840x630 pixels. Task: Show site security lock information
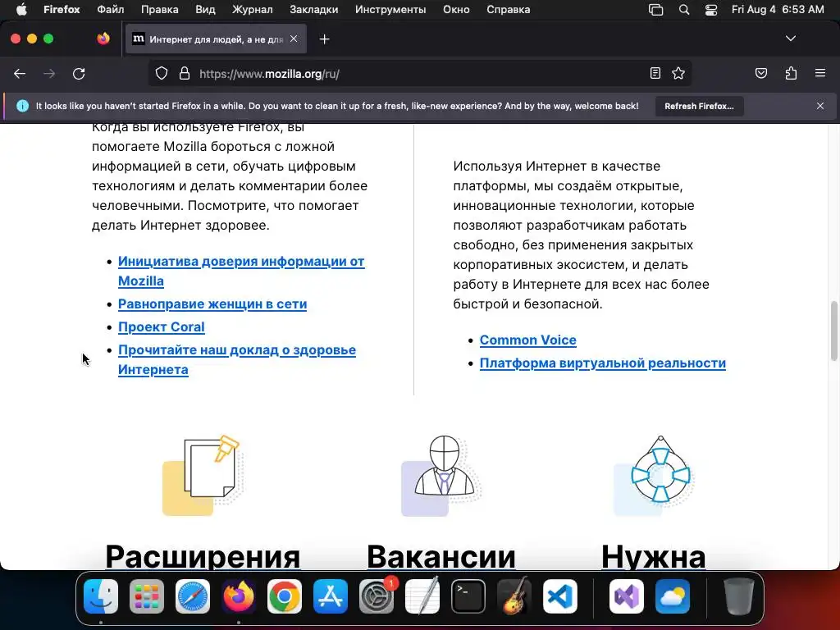point(185,73)
